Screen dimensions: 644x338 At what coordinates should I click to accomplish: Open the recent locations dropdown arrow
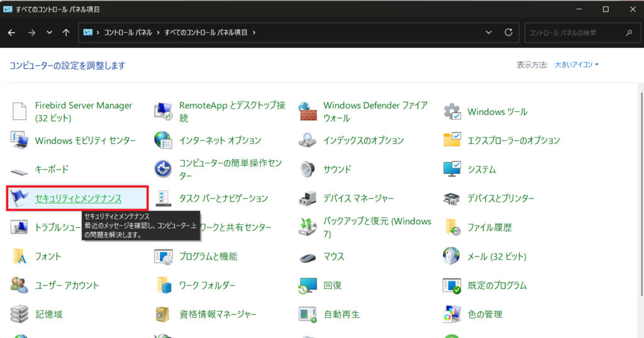click(x=49, y=33)
